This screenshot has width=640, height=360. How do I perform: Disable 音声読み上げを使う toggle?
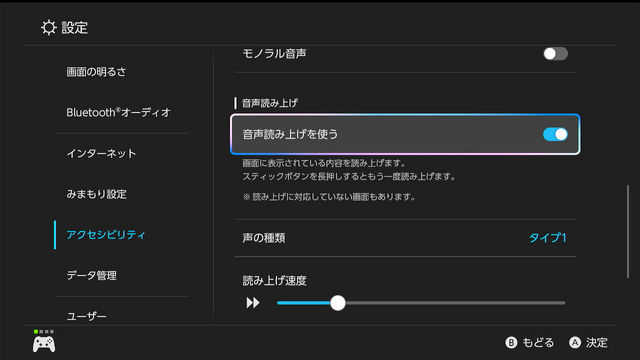click(555, 134)
